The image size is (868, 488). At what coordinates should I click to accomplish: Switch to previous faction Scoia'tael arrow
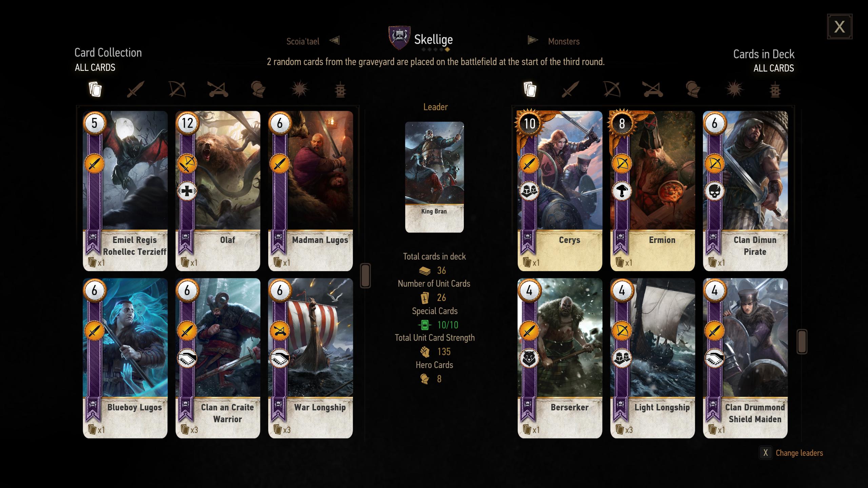(x=334, y=41)
